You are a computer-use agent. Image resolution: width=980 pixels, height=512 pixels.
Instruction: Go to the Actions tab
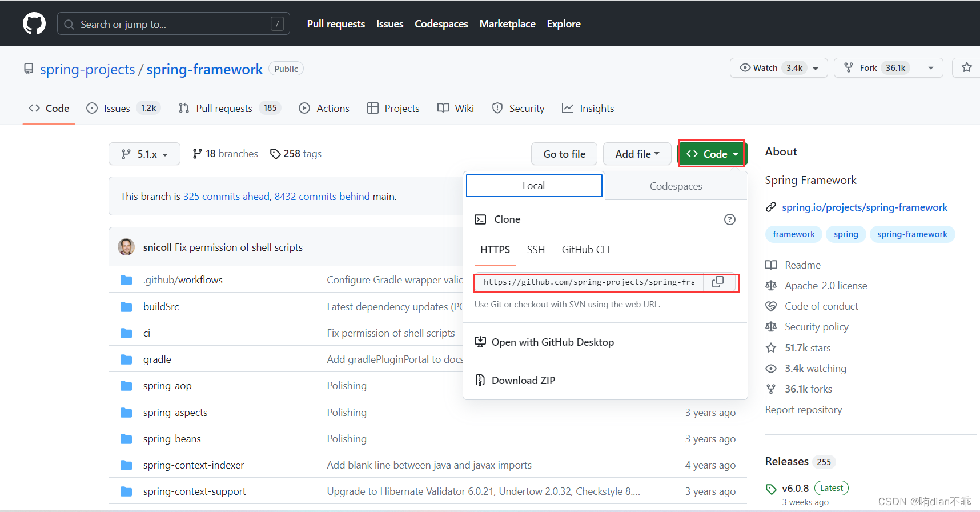click(x=324, y=108)
